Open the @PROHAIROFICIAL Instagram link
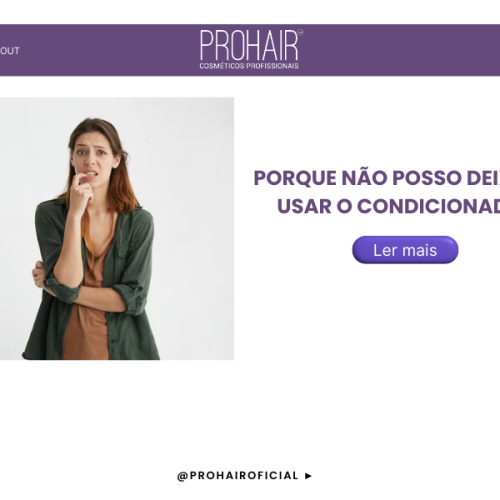500x500 pixels. pos(237,476)
